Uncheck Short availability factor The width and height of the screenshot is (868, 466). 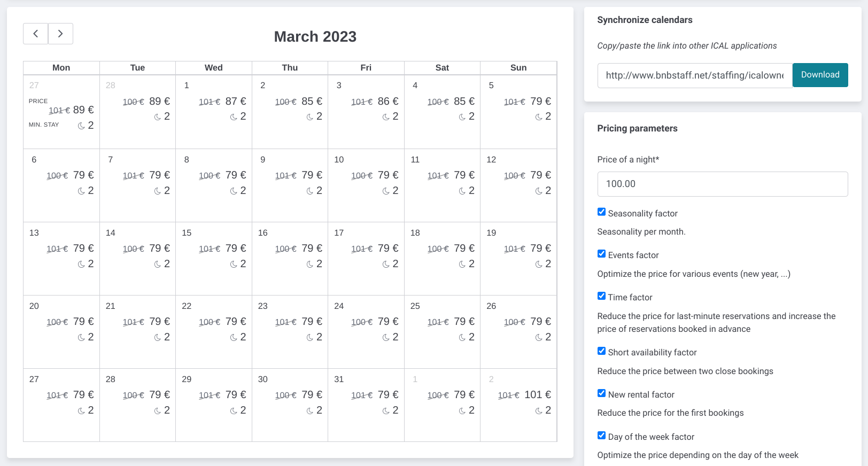(601, 351)
